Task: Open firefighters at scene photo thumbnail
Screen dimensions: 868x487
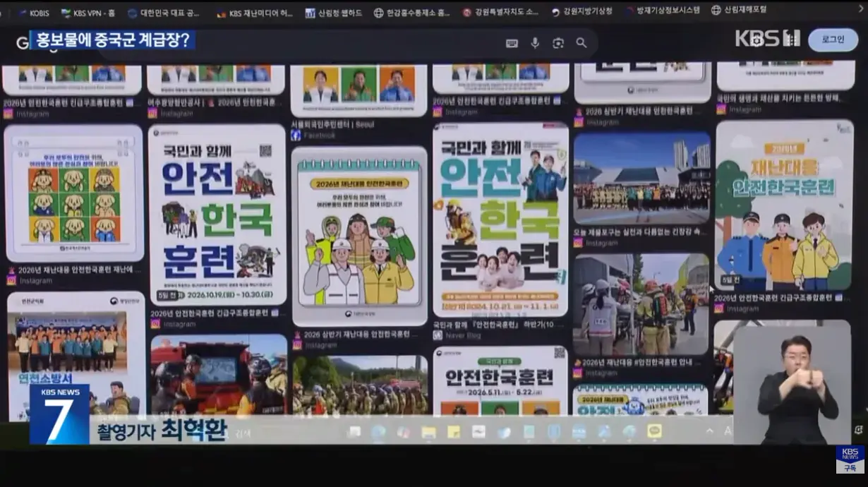Action: (x=641, y=304)
